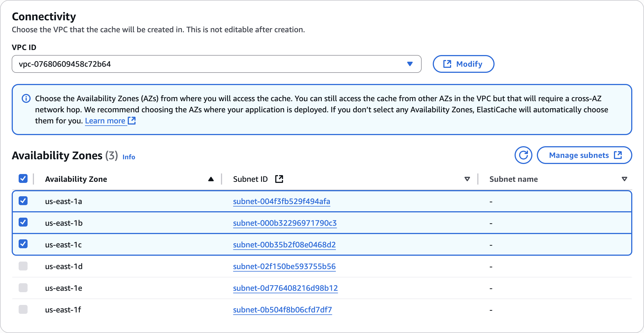Click the info circle icon in notice
Screen dimensions: 644x333
click(x=26, y=98)
